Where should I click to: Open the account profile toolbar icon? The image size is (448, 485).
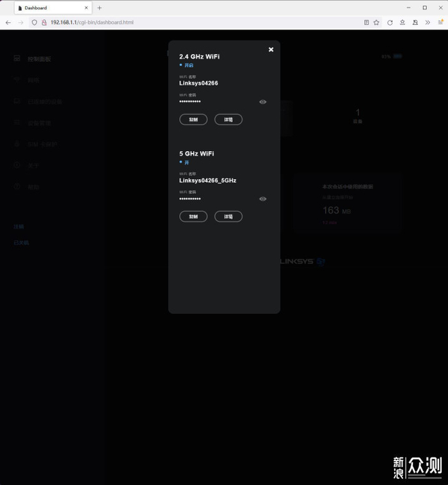point(415,22)
